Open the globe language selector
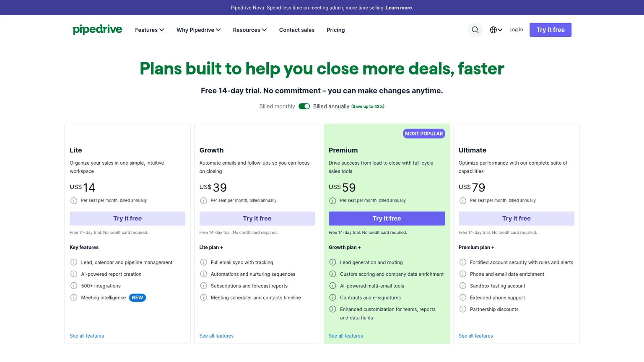 coord(496,30)
